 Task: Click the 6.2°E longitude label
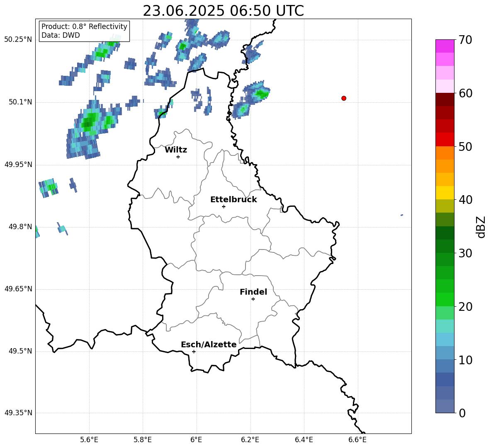coord(250,440)
